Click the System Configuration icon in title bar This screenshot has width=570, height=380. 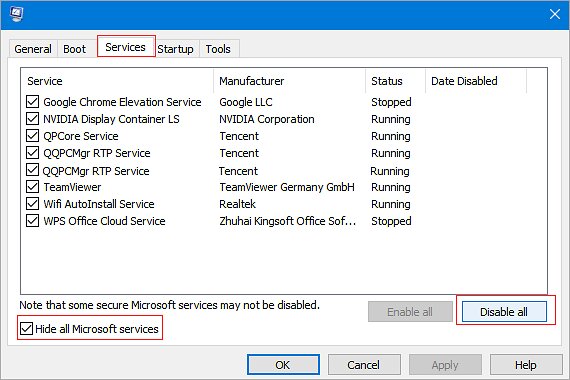(16, 14)
